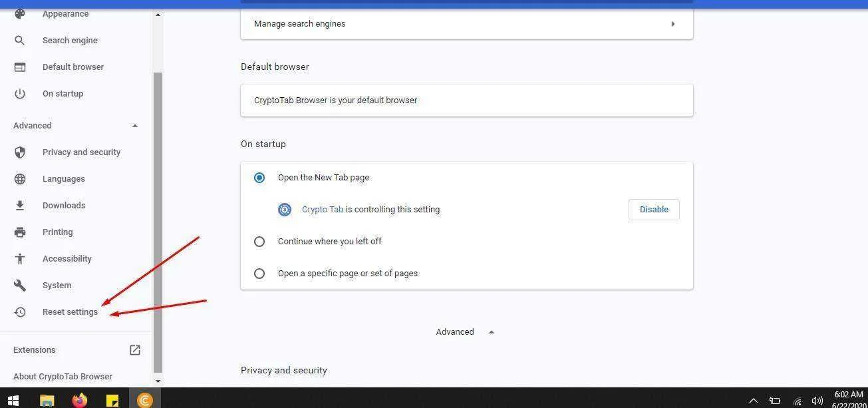Click the Accessibility person icon
This screenshot has height=408, width=868.
point(20,259)
